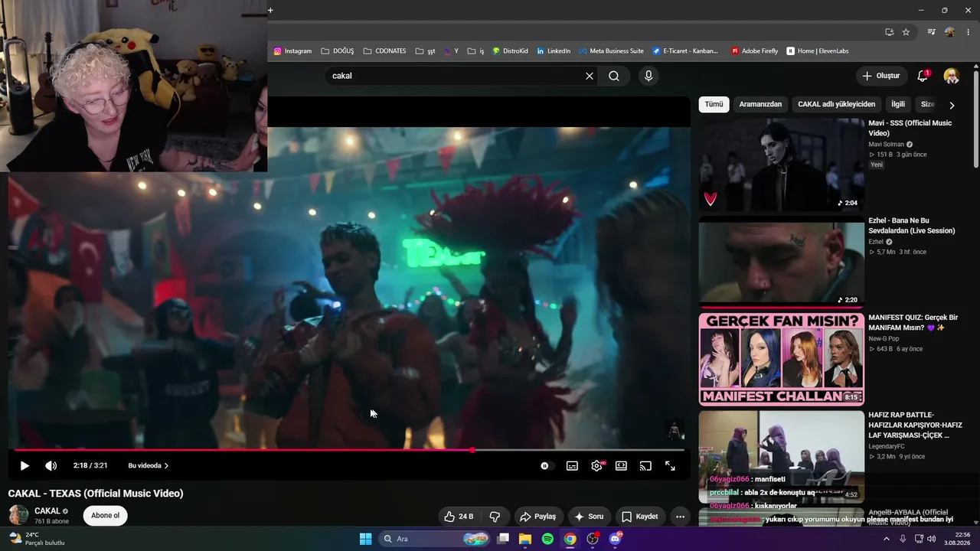The width and height of the screenshot is (980, 551).
Task: Bookmark this page with the star
Action: (906, 32)
